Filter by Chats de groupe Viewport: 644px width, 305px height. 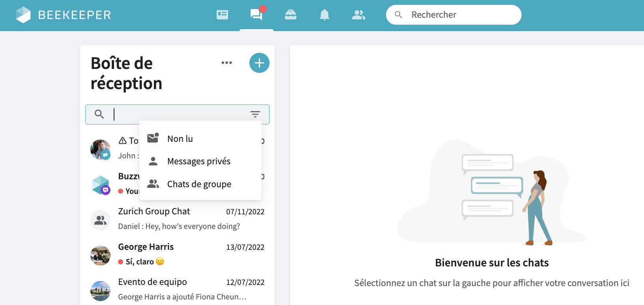(x=199, y=184)
